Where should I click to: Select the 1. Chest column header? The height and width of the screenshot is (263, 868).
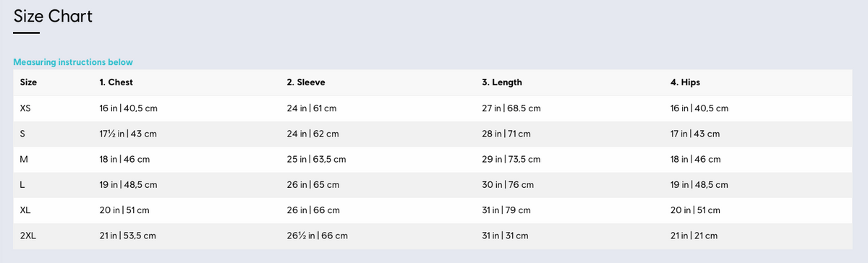(116, 82)
